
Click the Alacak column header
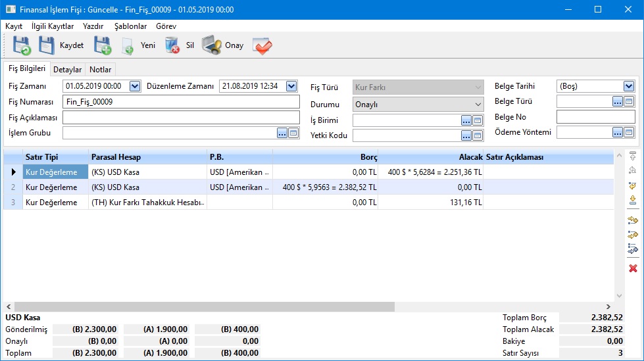(x=431, y=157)
